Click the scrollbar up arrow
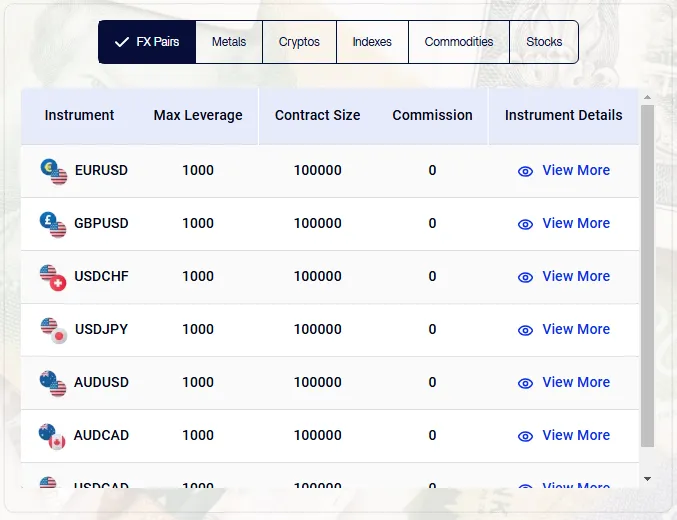This screenshot has height=520, width=677. [647, 97]
